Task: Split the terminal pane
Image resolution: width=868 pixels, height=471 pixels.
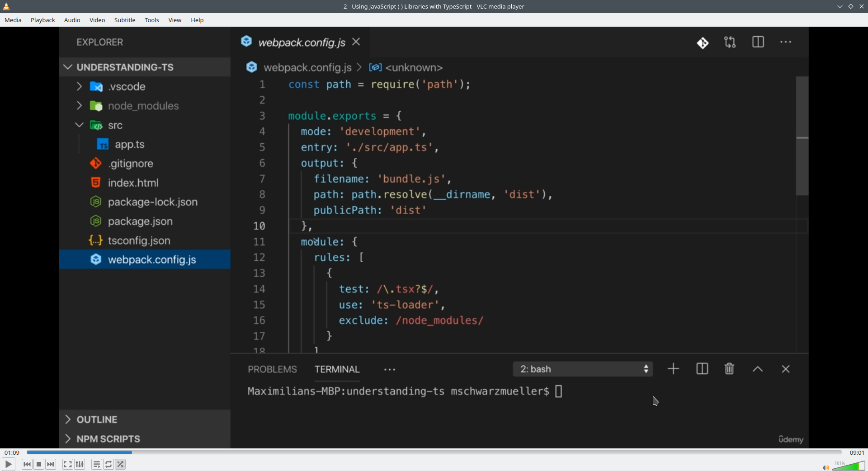Action: point(702,369)
